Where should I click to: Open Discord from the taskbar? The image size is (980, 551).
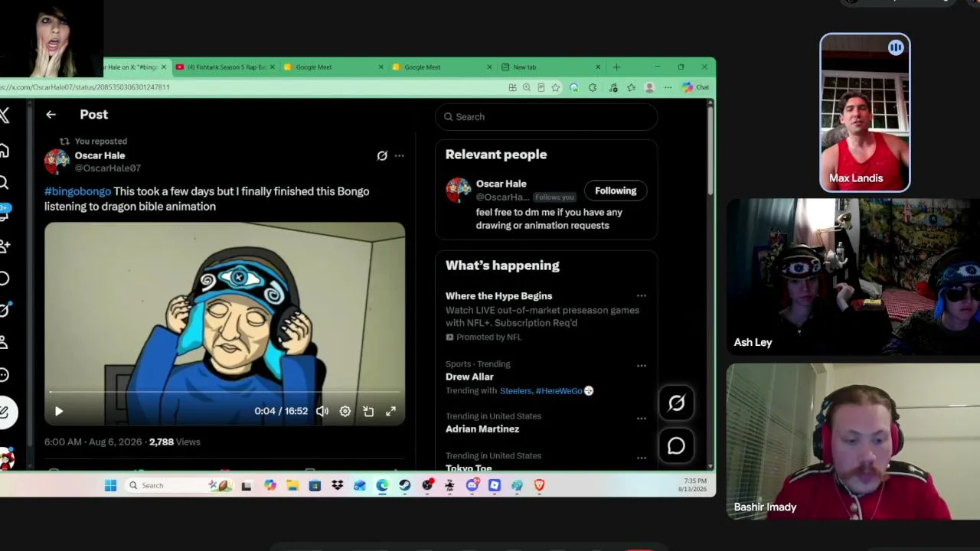tap(472, 485)
